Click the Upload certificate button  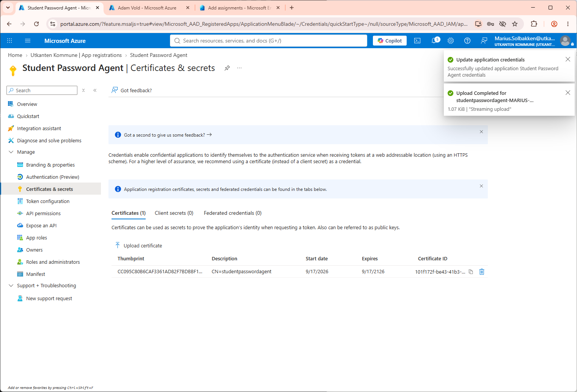[138, 246]
